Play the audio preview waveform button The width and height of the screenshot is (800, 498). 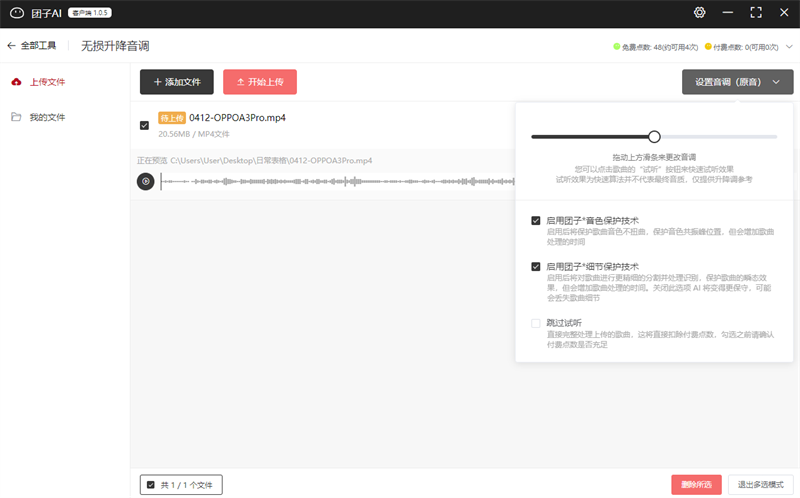[146, 181]
